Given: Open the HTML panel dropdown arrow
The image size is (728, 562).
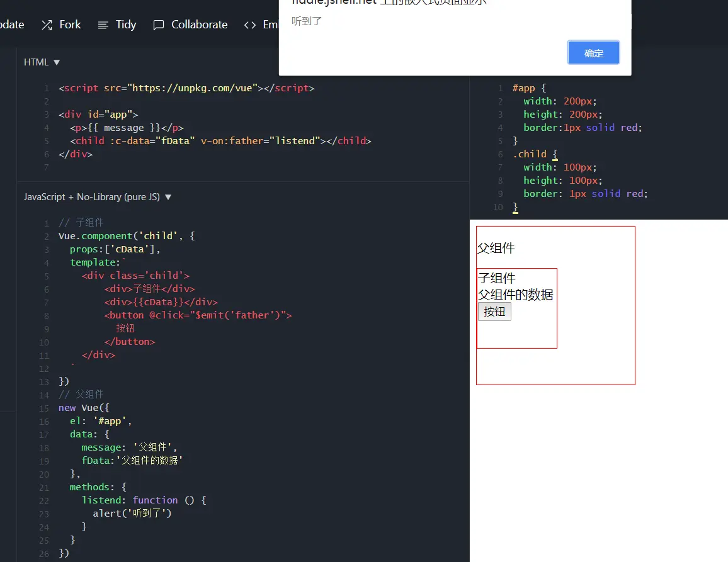Looking at the screenshot, I should 57,62.
